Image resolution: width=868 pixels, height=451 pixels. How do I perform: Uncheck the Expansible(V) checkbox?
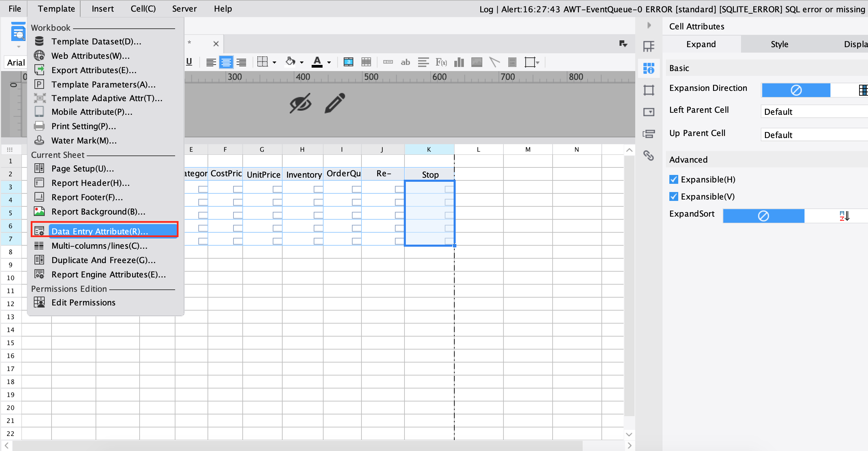(673, 196)
